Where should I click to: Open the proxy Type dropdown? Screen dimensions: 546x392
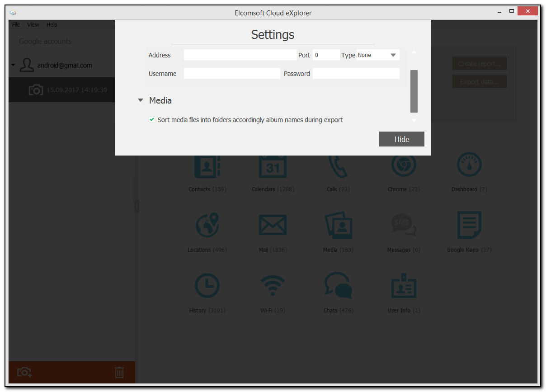pyautogui.click(x=378, y=55)
